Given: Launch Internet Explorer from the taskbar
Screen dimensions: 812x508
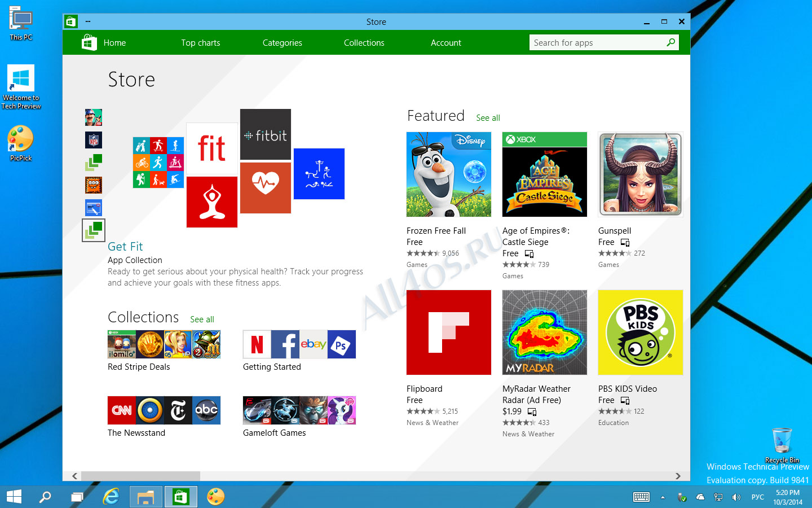Looking at the screenshot, I should (111, 497).
